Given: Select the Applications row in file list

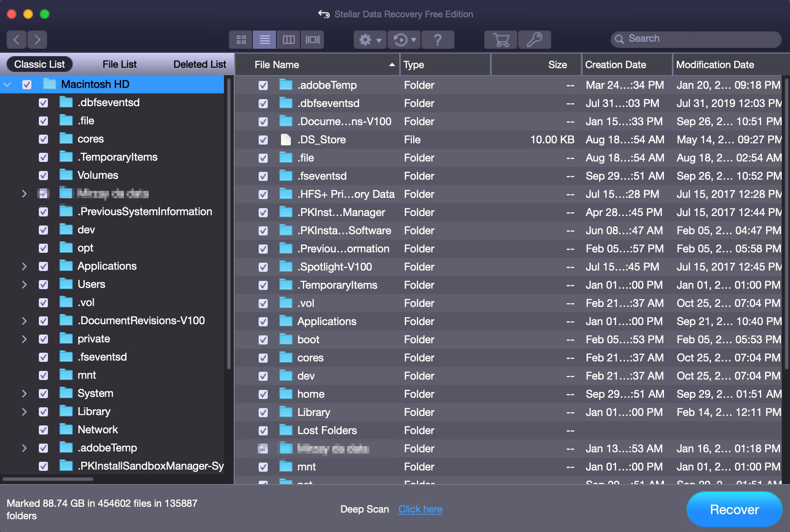Looking at the screenshot, I should point(508,321).
